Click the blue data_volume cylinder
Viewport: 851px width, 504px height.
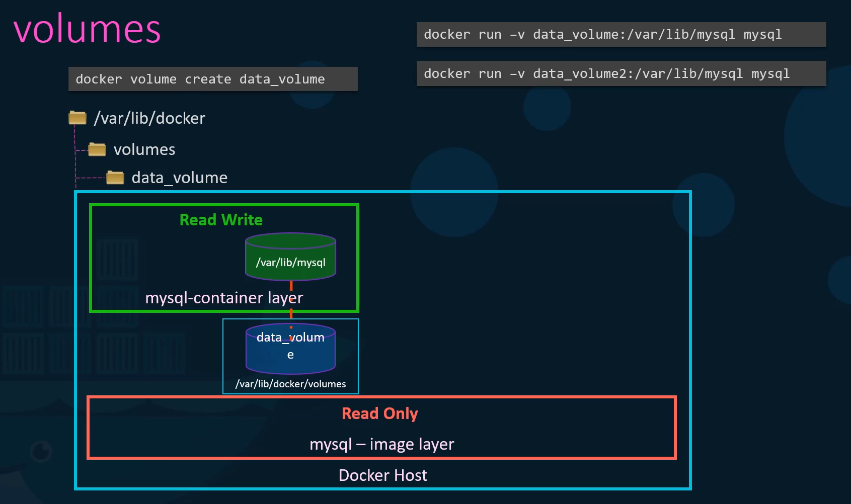point(290,349)
